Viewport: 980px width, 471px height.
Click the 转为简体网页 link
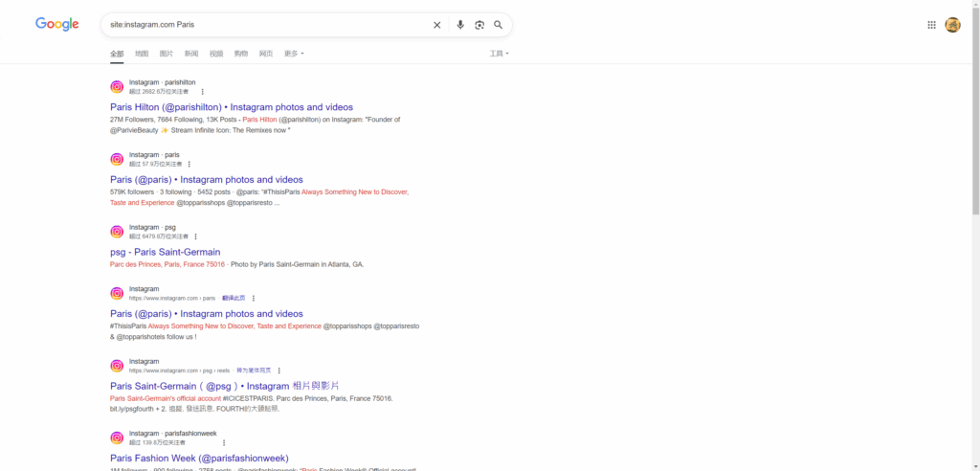click(254, 370)
